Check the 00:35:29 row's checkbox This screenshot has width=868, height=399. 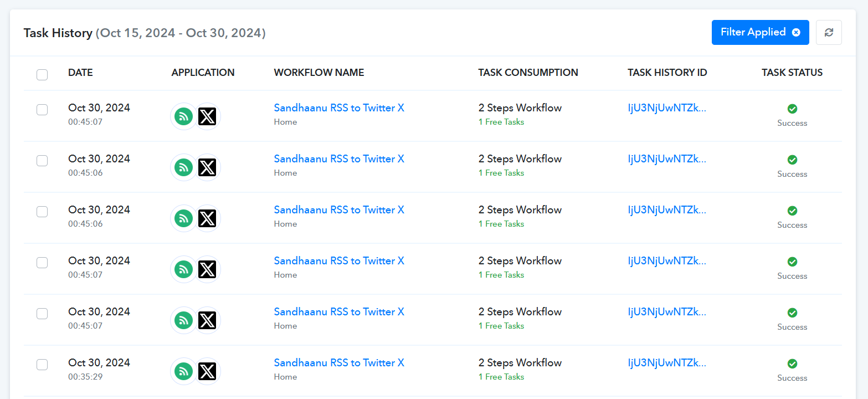(x=42, y=365)
